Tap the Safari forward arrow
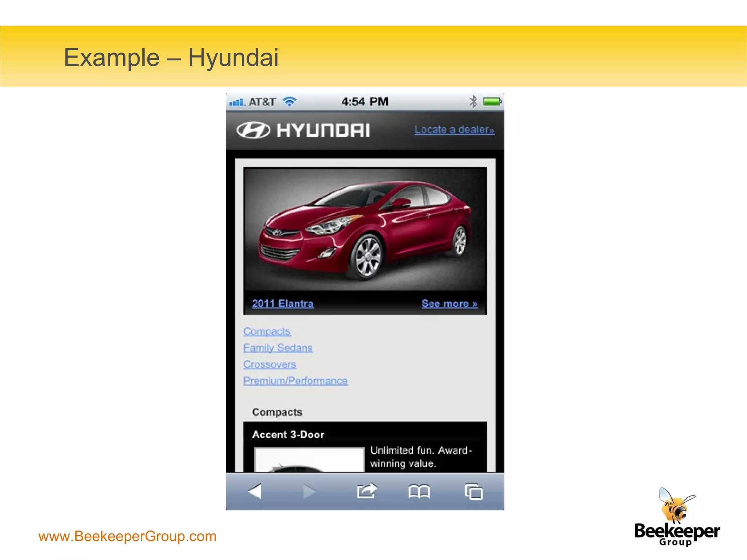This screenshot has height=560, width=747. 310,491
